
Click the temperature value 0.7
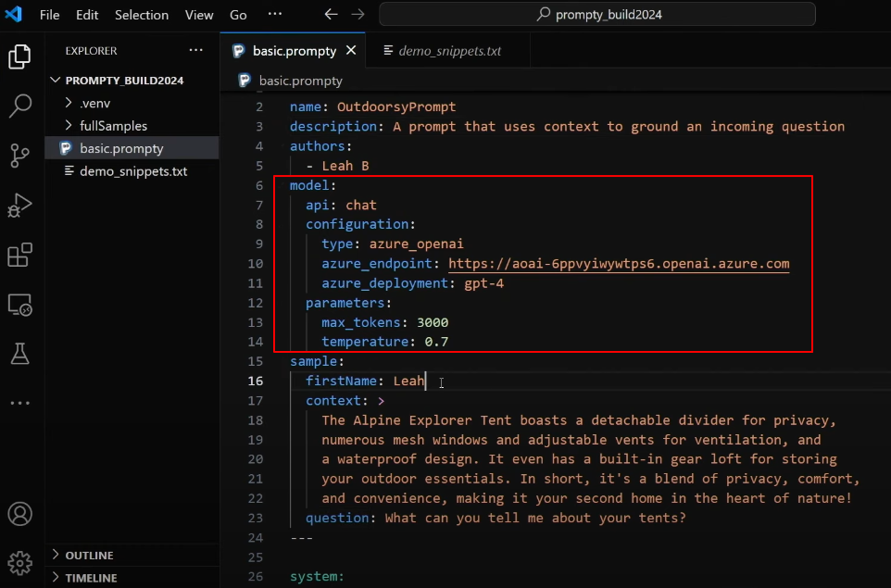tap(436, 342)
